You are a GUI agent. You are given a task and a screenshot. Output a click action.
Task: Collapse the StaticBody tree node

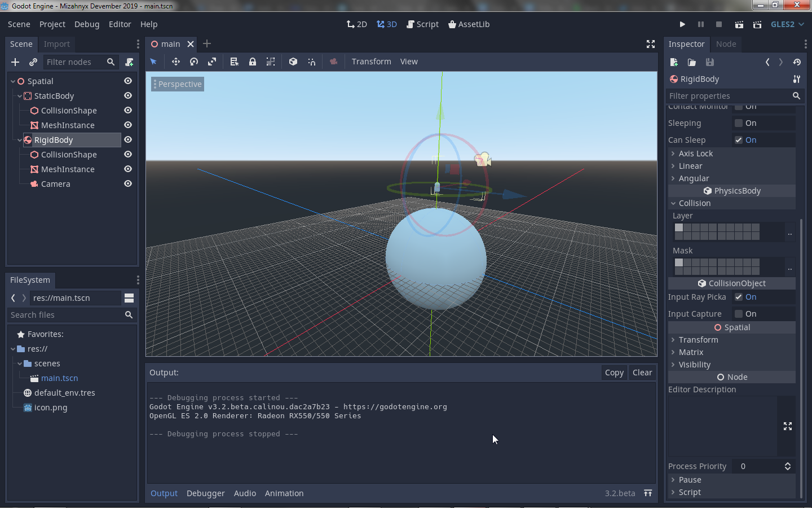(20, 96)
